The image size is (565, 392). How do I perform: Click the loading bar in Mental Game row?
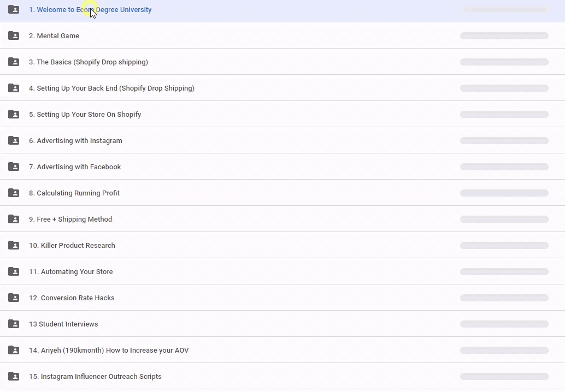coord(504,36)
